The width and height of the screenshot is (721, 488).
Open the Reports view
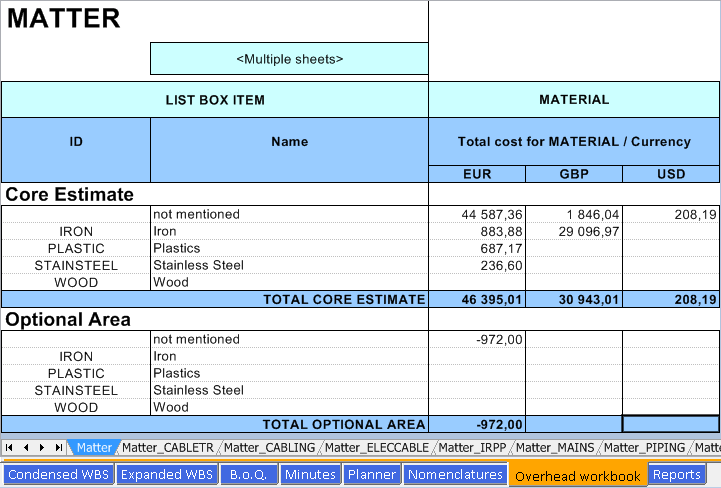(x=677, y=474)
